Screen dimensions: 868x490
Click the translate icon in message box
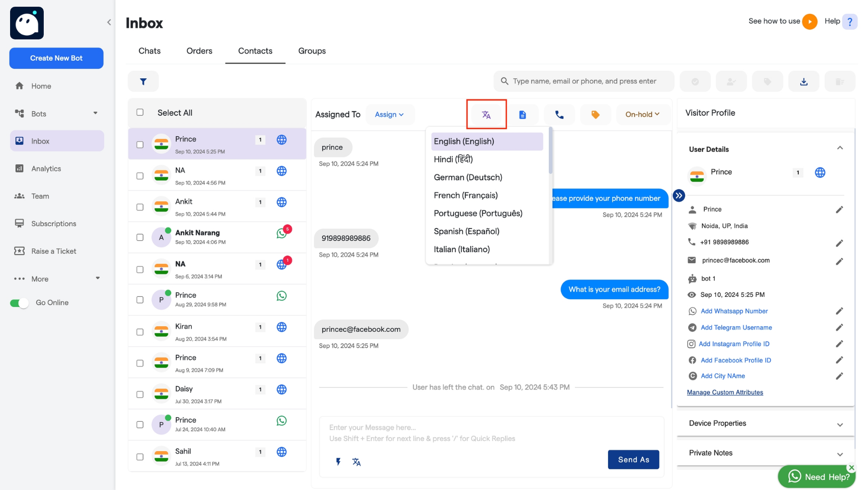click(357, 462)
